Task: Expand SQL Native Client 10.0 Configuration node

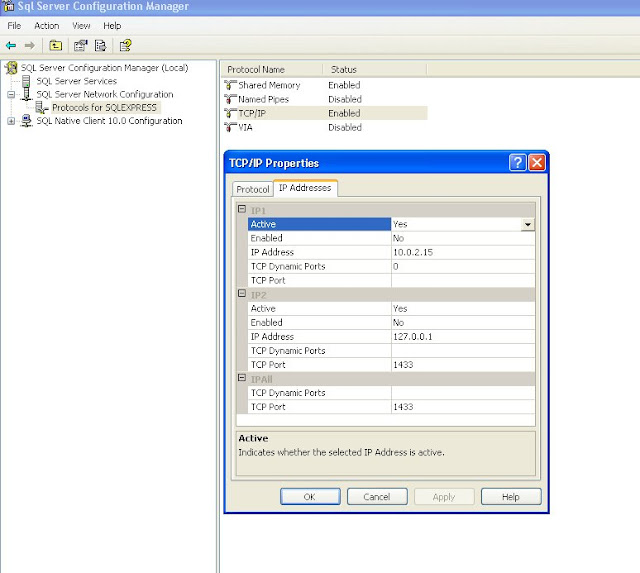Action: point(11,121)
